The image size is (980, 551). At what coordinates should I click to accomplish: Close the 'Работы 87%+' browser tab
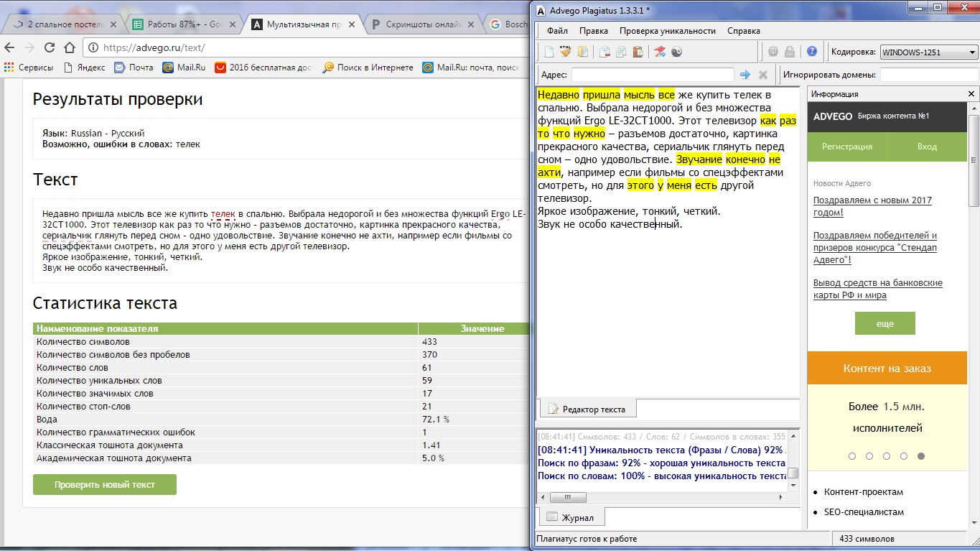(234, 24)
